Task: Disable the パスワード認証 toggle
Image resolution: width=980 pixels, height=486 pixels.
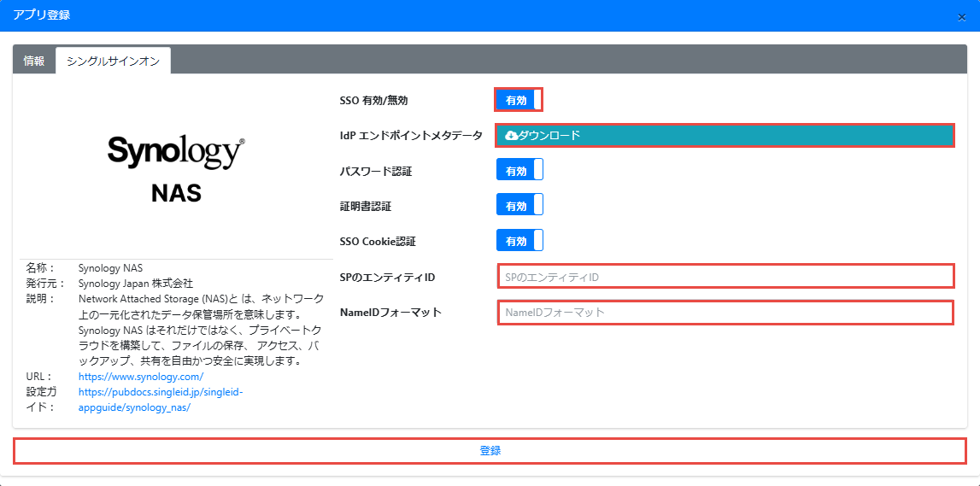Action: click(x=519, y=171)
